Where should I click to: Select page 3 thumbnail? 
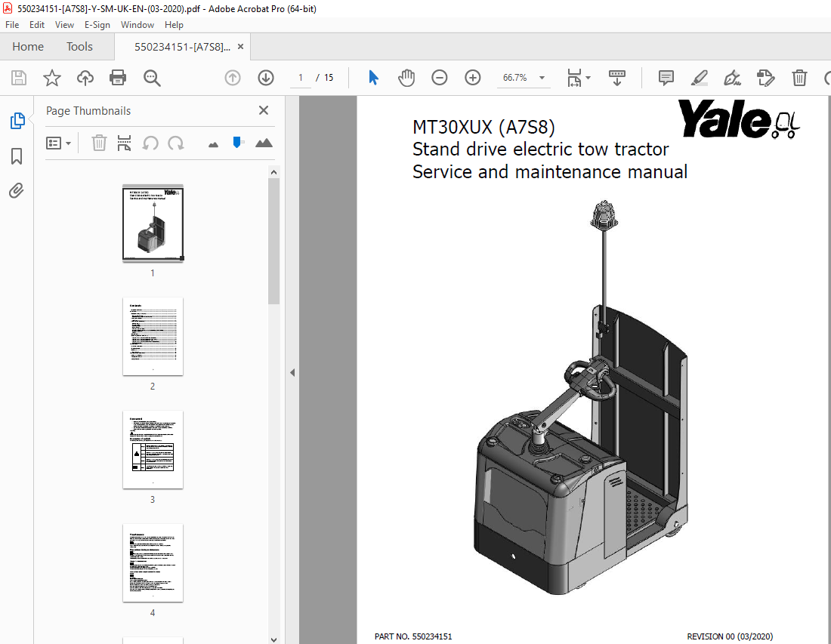[153, 450]
